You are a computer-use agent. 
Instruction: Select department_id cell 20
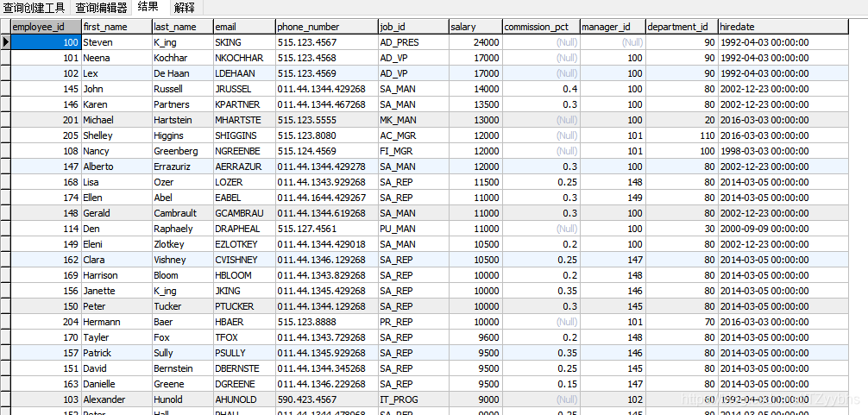(x=682, y=120)
